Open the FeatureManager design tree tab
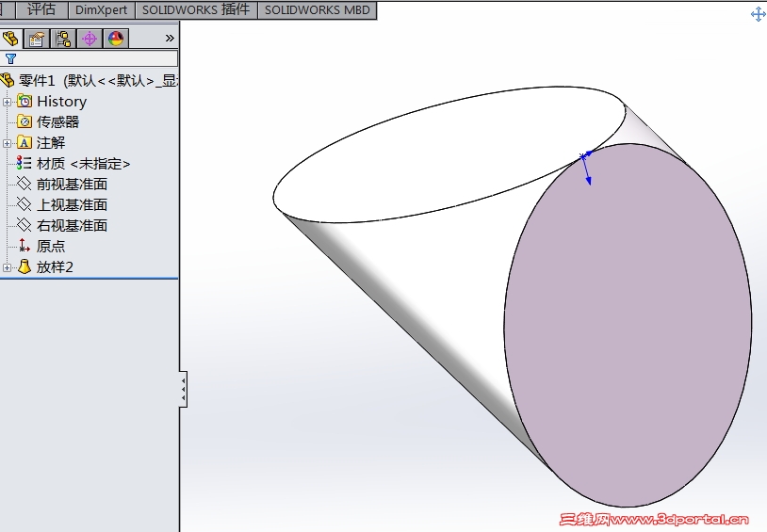Image resolution: width=767 pixels, height=532 pixels. (10, 39)
